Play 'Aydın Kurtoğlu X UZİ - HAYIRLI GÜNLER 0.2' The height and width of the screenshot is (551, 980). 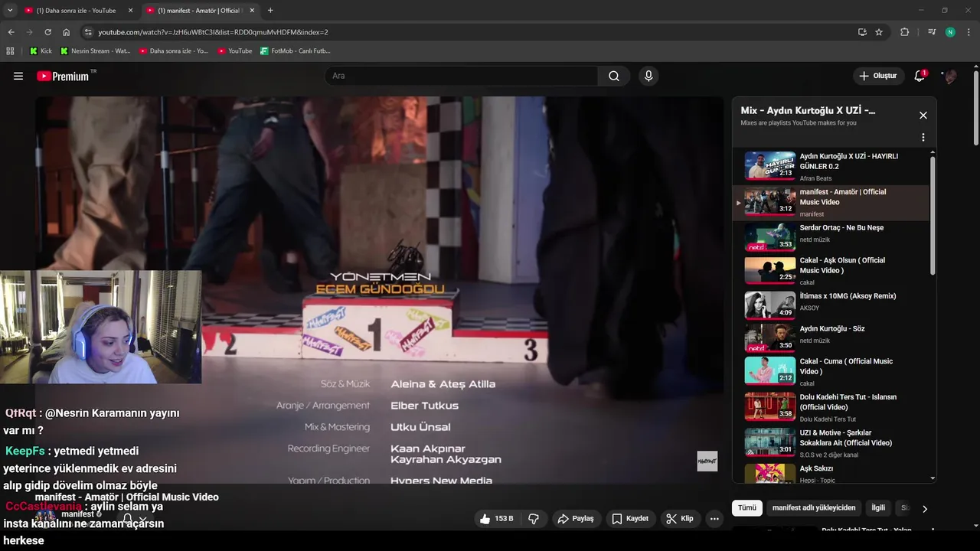coord(831,166)
